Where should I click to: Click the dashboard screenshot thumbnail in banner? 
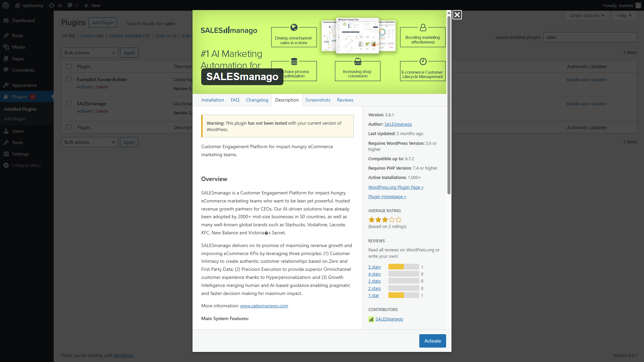(x=359, y=36)
